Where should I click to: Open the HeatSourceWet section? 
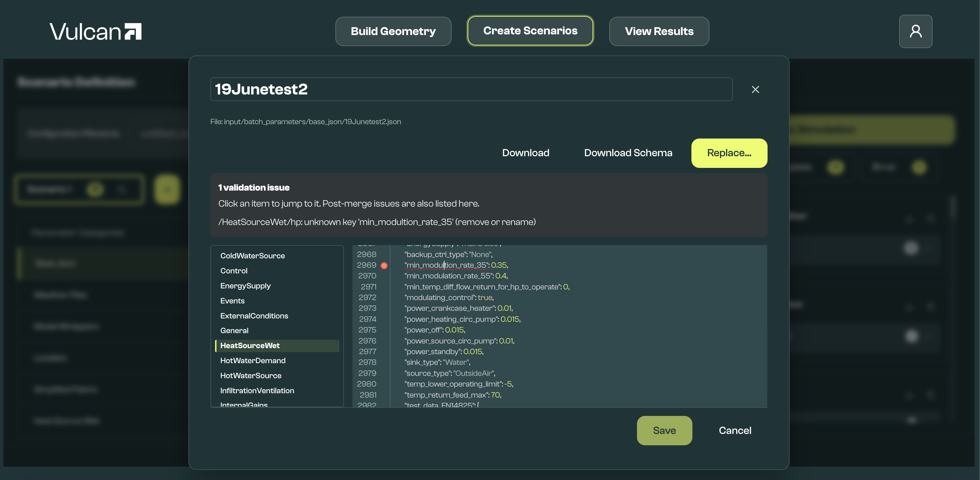point(250,345)
